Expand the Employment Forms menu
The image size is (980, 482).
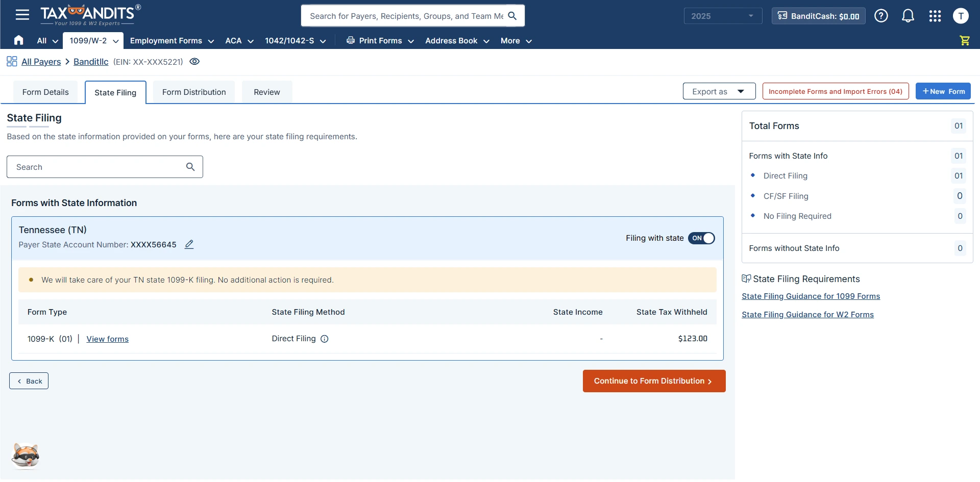[171, 40]
